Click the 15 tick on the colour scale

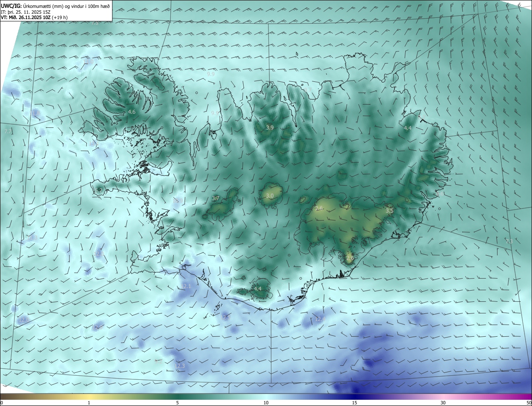355,403
